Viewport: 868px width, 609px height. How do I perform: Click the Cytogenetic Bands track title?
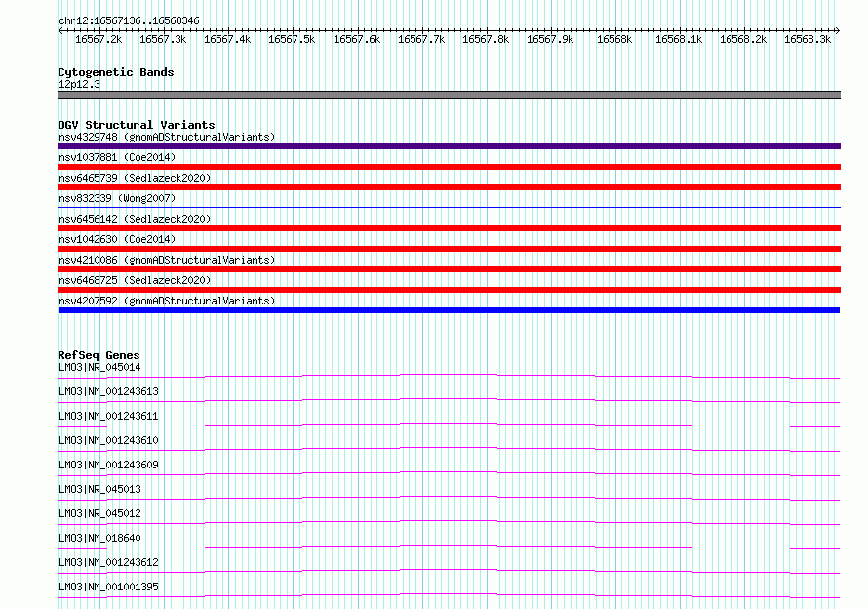tap(116, 72)
